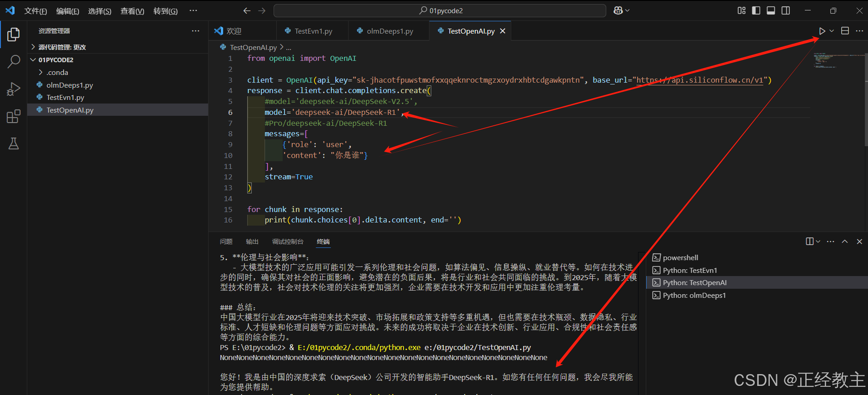Activate the TestOpenAI.py editor tab
This screenshot has width=868, height=395.
click(x=470, y=31)
